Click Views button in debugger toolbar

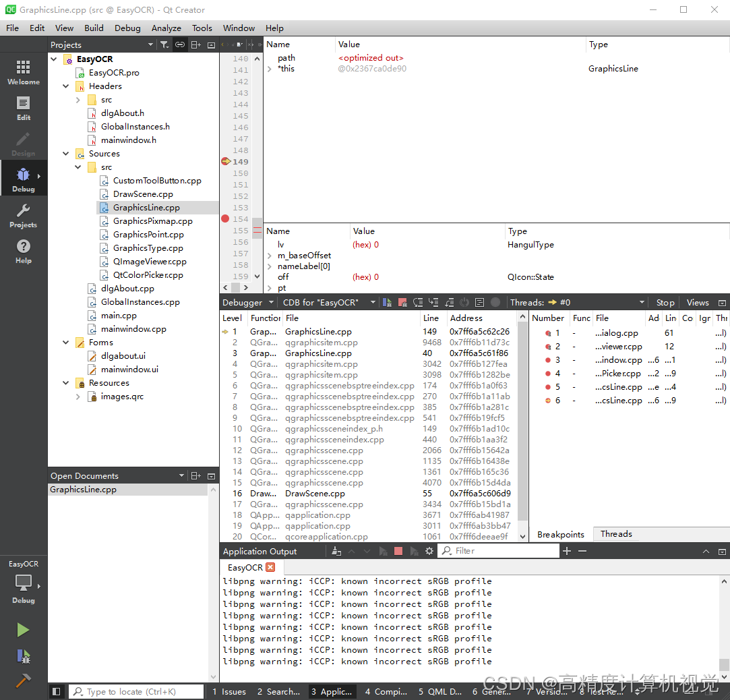(x=698, y=302)
